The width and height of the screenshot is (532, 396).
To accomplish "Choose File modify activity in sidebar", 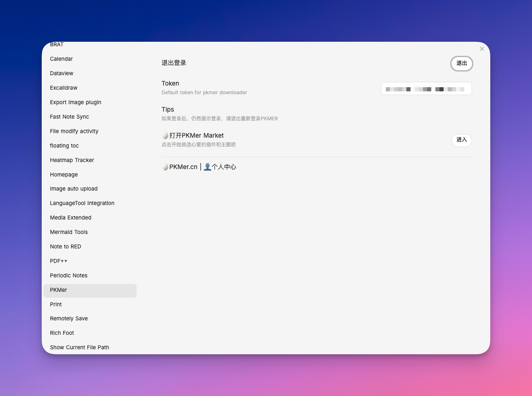I will 74,131.
